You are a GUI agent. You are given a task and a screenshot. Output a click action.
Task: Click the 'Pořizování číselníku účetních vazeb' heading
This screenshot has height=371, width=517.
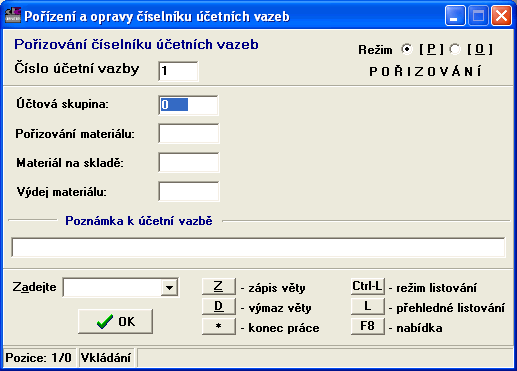click(136, 44)
